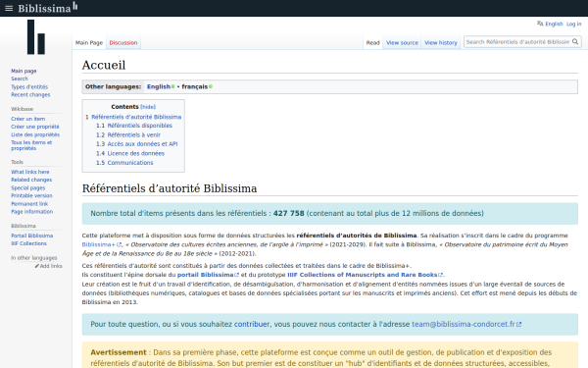Screen dimensions: 588x368
Task: Click external link icon after Biblissima+
Action: pyautogui.click(x=119, y=244)
